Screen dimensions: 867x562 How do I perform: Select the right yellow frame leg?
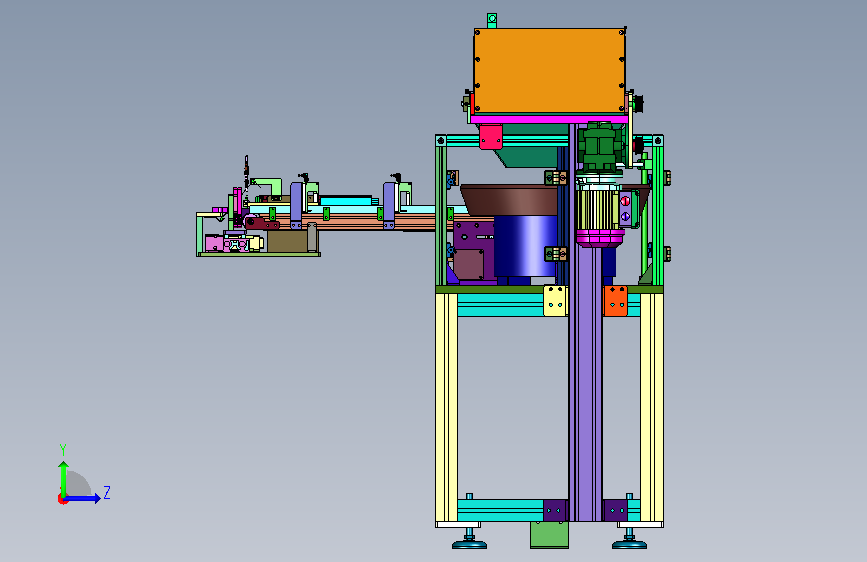coord(651,408)
